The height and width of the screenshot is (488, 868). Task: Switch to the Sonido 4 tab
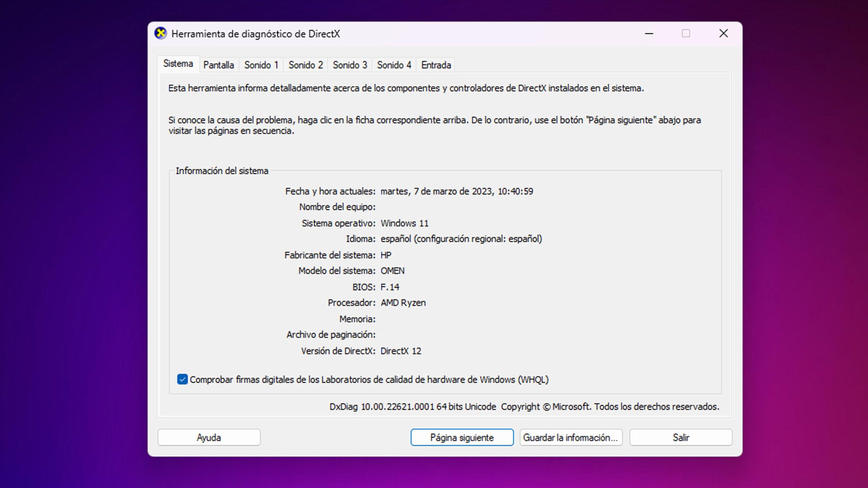394,65
